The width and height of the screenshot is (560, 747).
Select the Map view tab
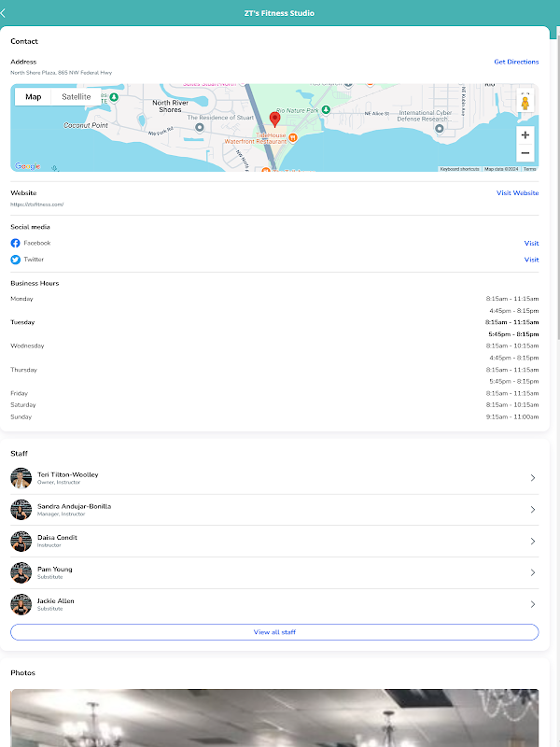coord(33,97)
